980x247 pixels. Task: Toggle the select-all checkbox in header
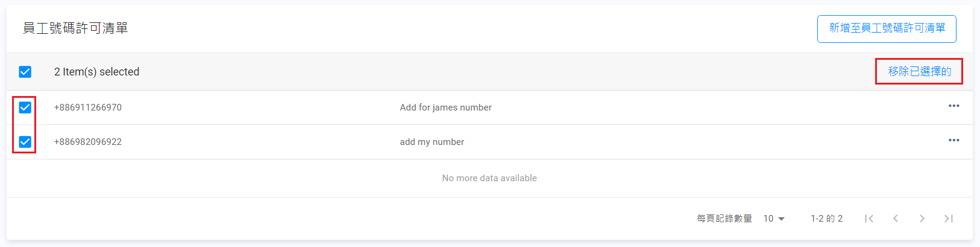click(x=25, y=72)
